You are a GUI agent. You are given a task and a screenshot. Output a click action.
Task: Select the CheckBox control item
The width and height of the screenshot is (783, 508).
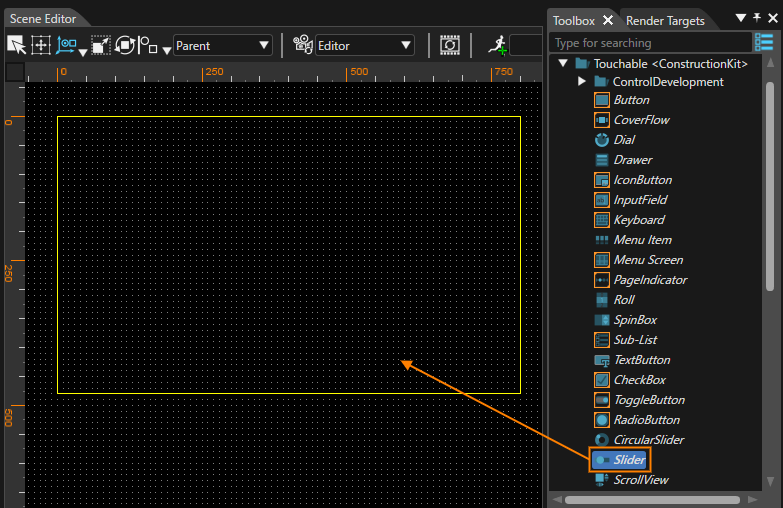tap(630, 380)
